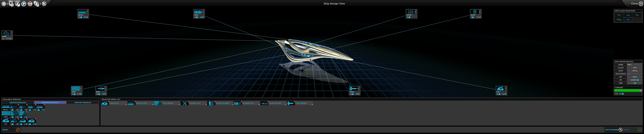644x134 pixels.
Task: Open the Research microscope icon in top toolbar
Action: point(17,4)
